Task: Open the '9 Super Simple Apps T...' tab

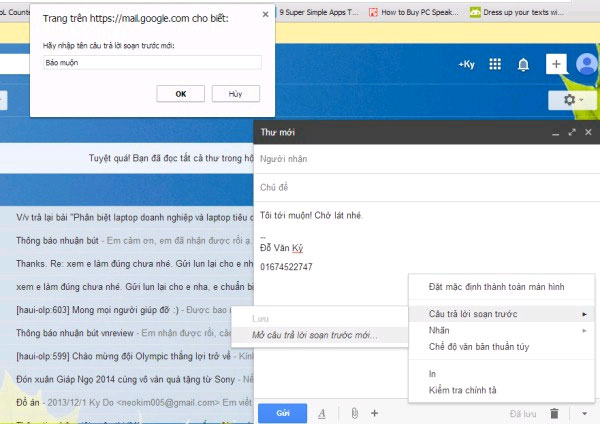Action: pyautogui.click(x=319, y=12)
